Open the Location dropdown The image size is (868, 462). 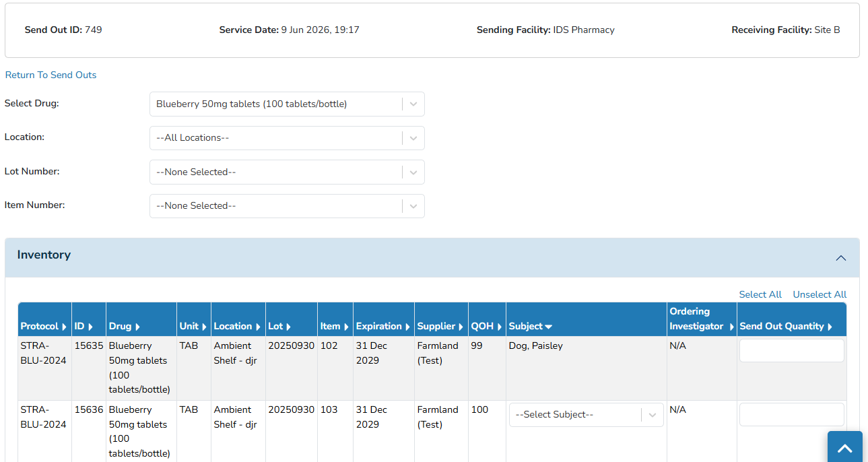click(287, 138)
